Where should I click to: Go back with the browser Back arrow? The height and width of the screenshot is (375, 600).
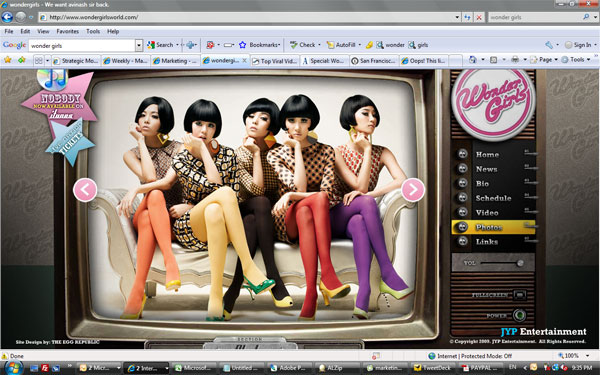tap(7, 17)
